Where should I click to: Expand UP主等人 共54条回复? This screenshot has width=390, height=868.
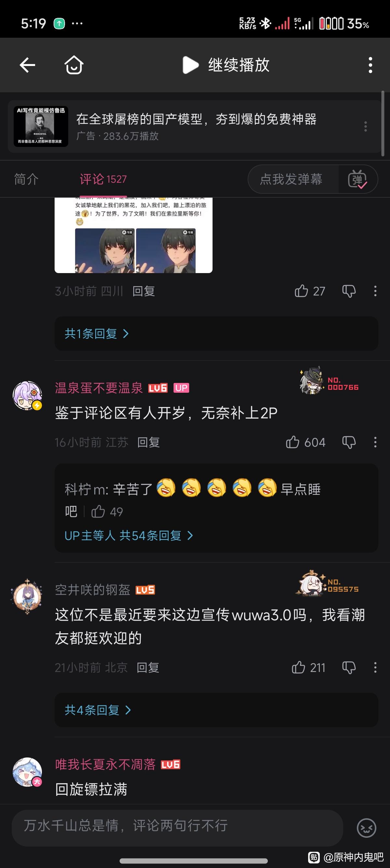[x=129, y=535]
